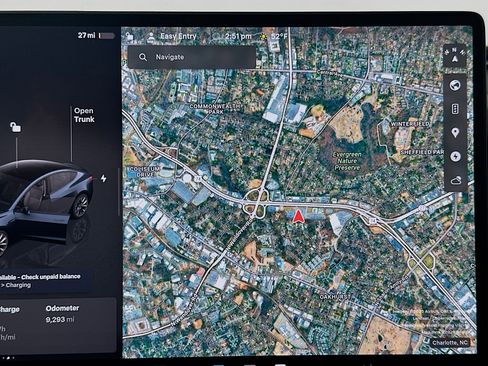The width and height of the screenshot is (488, 366).
Task: Open the Navigate search field
Action: click(192, 57)
